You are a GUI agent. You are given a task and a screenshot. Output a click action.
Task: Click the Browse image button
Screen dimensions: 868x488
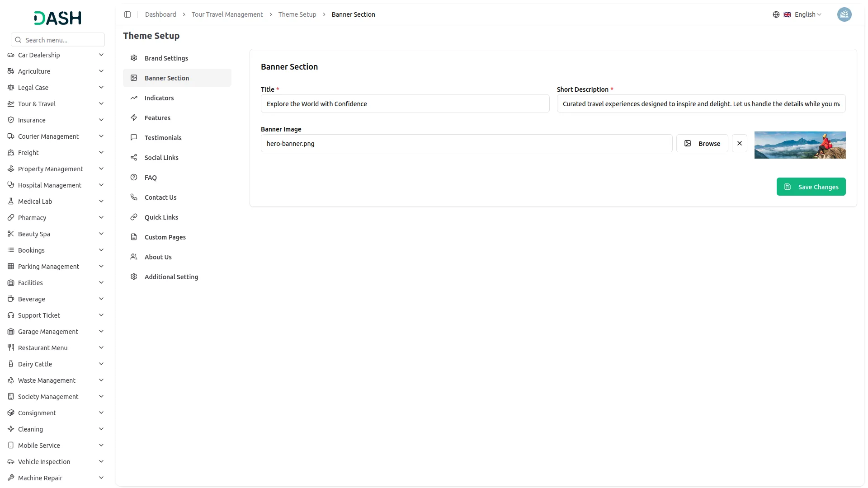tap(702, 143)
